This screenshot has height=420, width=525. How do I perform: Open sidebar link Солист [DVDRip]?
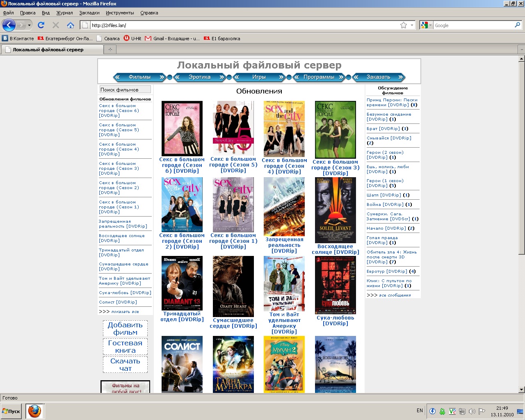(118, 302)
